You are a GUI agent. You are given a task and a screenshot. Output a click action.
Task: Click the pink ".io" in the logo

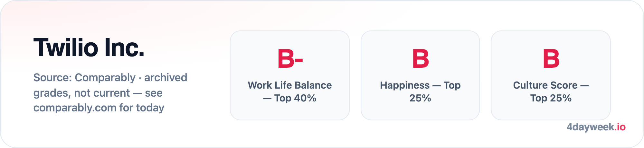point(620,127)
